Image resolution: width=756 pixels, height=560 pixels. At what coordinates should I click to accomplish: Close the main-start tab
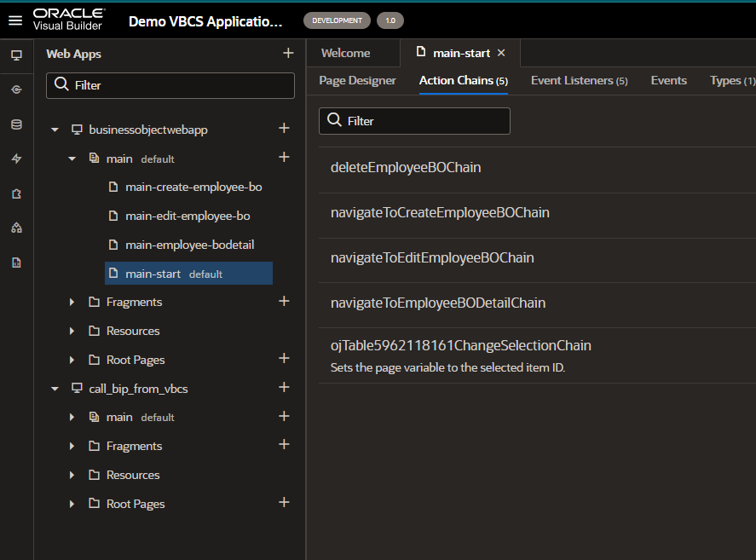501,53
